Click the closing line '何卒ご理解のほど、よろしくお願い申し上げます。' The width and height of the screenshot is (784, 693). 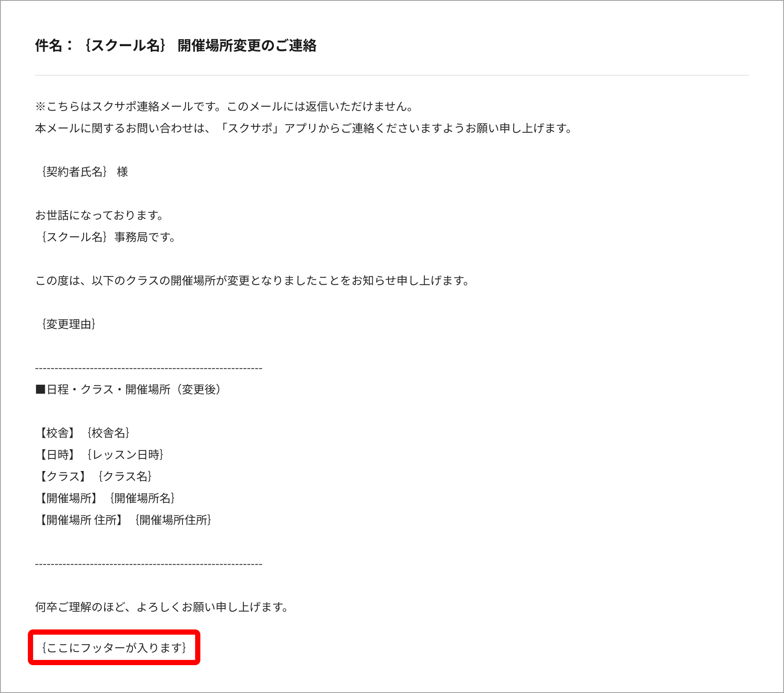pyautogui.click(x=162, y=607)
